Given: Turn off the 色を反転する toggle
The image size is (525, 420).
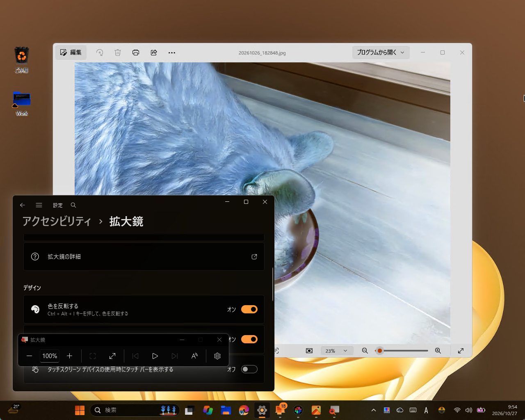Looking at the screenshot, I should point(249,309).
